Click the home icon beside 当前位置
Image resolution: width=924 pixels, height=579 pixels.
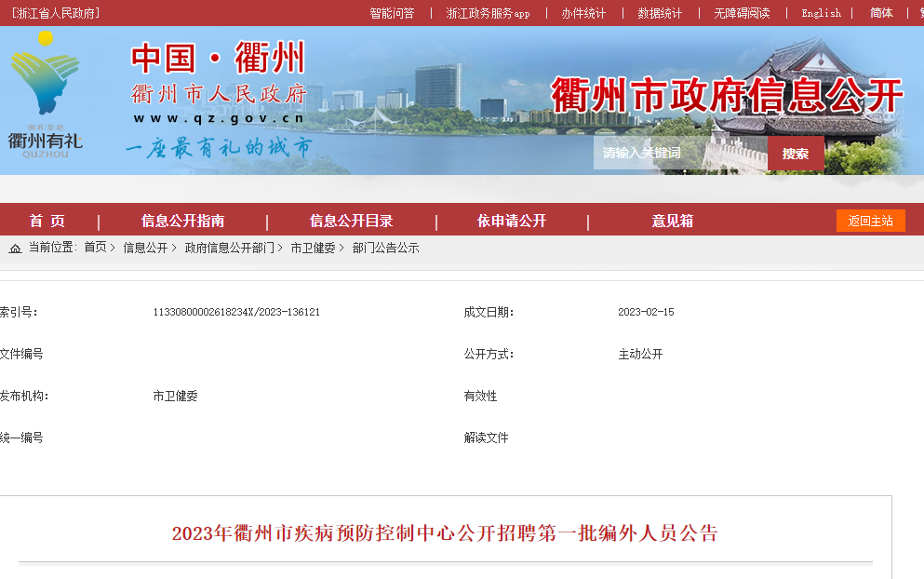click(15, 249)
